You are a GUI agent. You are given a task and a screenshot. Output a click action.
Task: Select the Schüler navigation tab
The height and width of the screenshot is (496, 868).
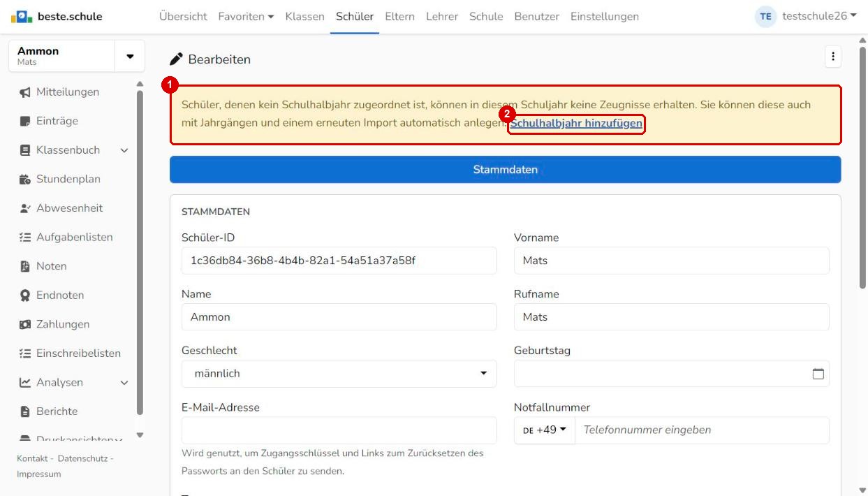[355, 16]
